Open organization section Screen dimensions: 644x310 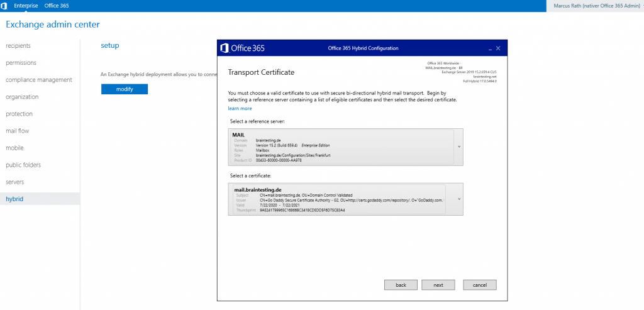click(x=22, y=97)
